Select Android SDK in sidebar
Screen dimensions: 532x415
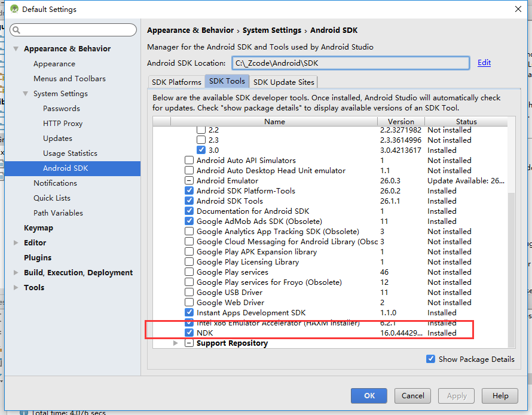click(x=72, y=168)
